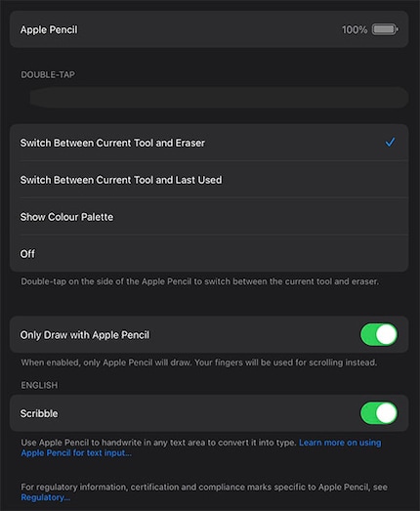Open the Regulatory link

click(45, 497)
